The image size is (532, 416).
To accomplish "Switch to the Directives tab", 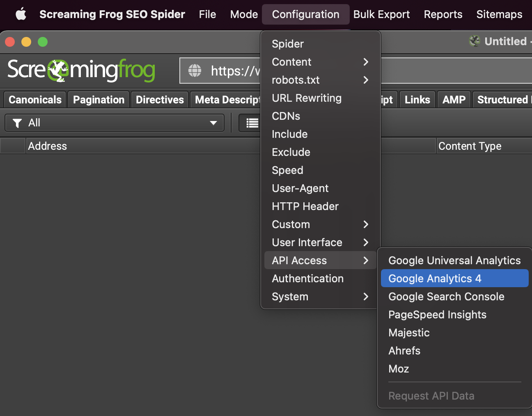I will click(160, 100).
